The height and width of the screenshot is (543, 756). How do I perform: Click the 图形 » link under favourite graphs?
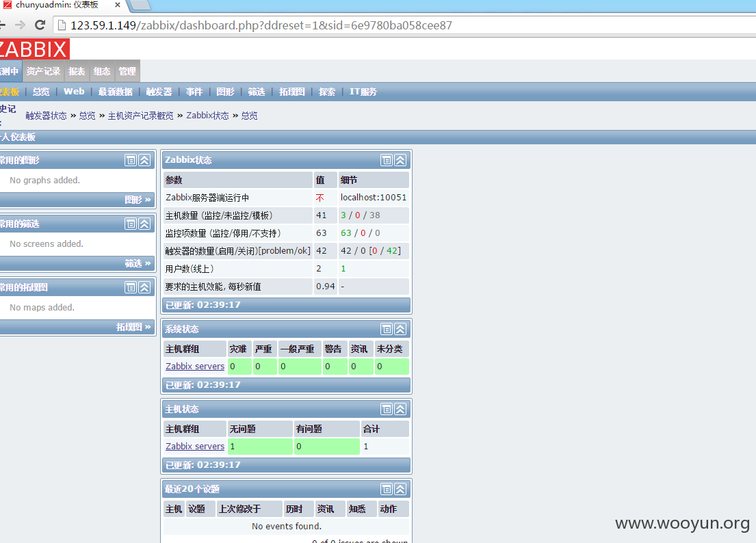tap(138, 200)
